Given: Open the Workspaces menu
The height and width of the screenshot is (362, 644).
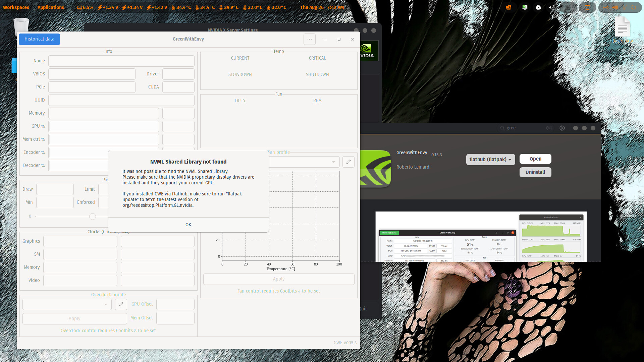Looking at the screenshot, I should [x=16, y=7].
